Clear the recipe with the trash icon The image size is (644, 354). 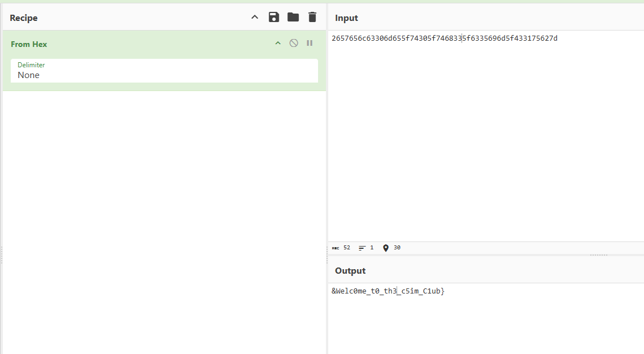pyautogui.click(x=312, y=18)
